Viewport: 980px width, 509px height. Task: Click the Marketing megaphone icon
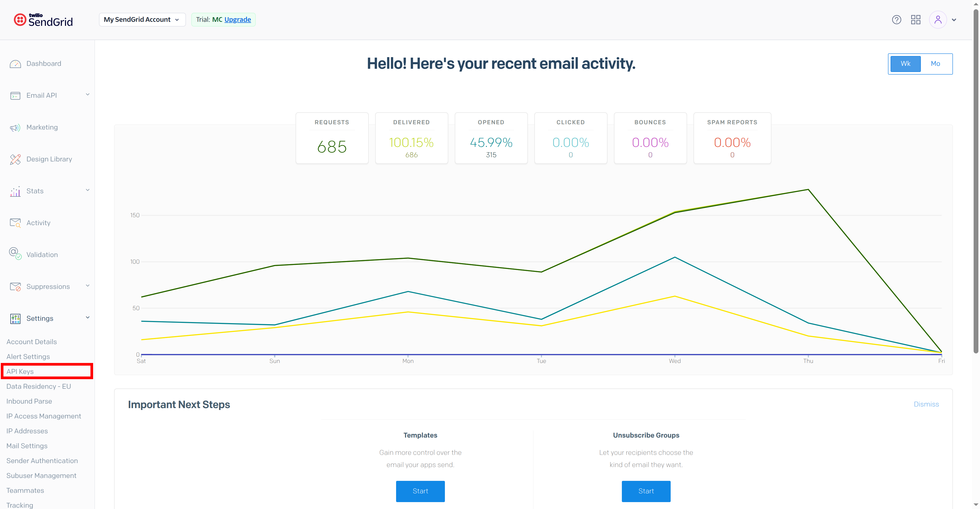tap(15, 127)
